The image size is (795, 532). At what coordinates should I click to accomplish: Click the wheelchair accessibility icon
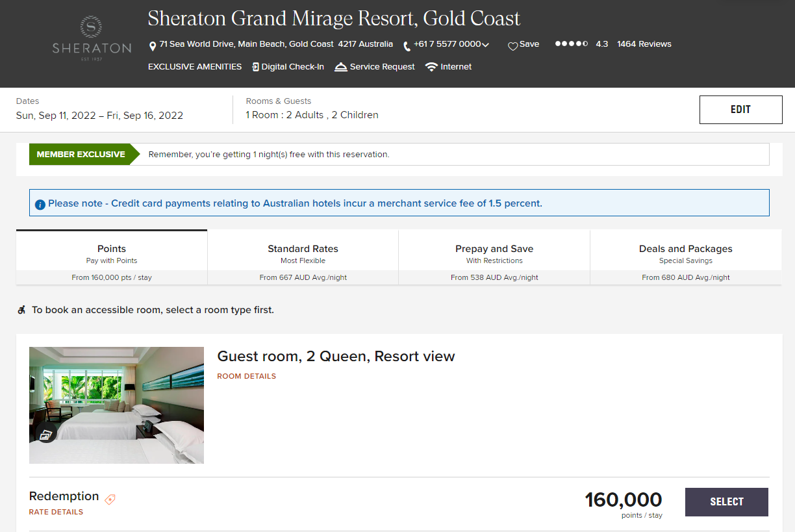[21, 310]
